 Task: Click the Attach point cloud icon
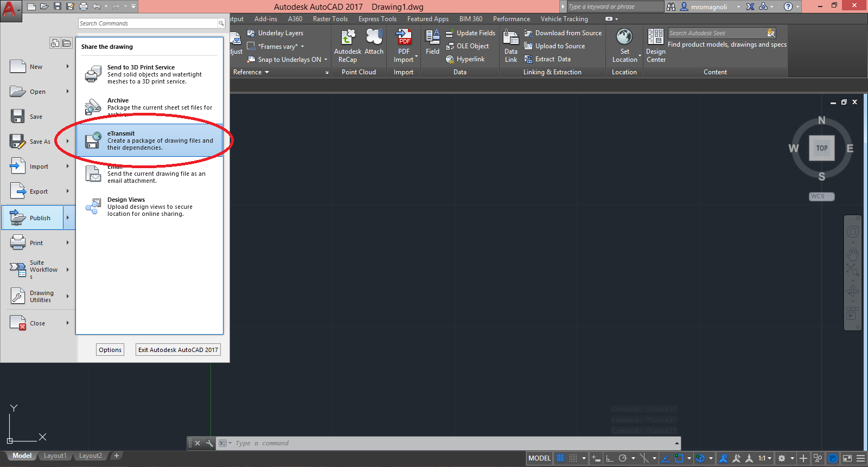point(374,42)
